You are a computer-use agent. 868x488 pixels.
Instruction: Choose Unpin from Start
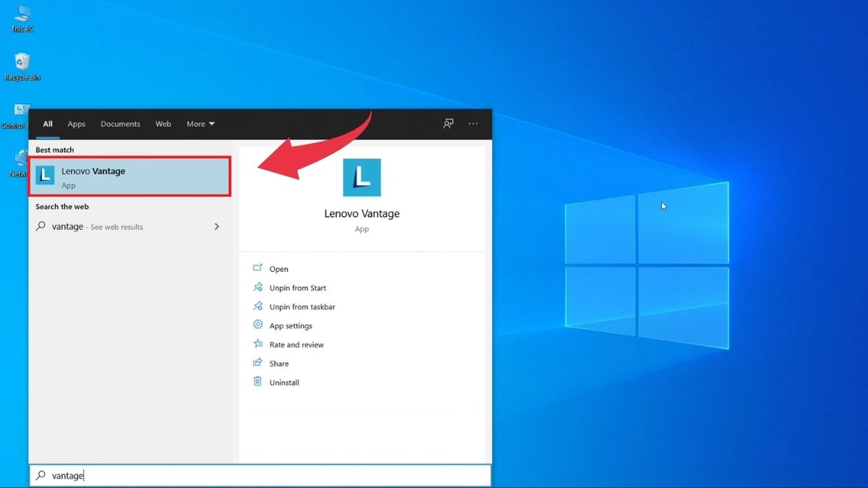298,288
